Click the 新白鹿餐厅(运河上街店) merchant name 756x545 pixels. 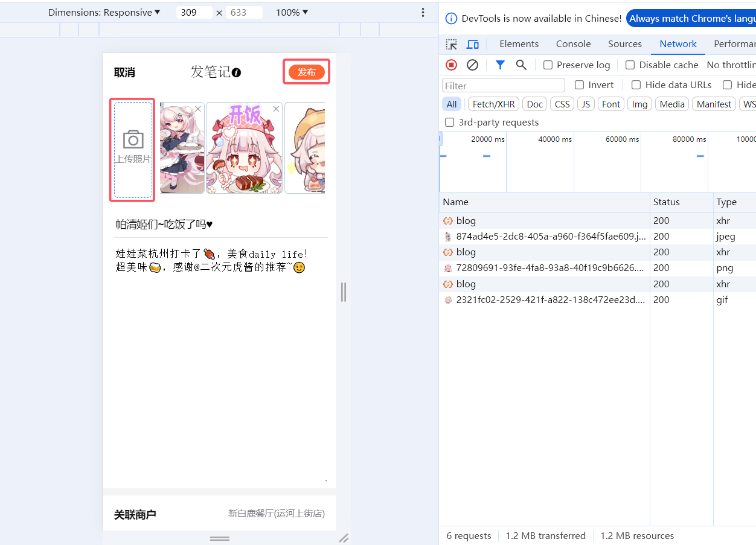[x=276, y=514]
